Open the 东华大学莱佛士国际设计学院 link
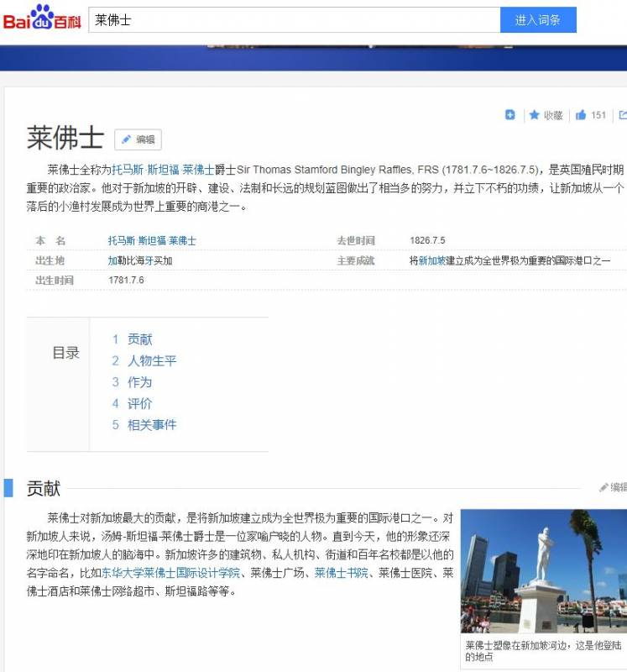Image resolution: width=627 pixels, height=672 pixels. 171,573
